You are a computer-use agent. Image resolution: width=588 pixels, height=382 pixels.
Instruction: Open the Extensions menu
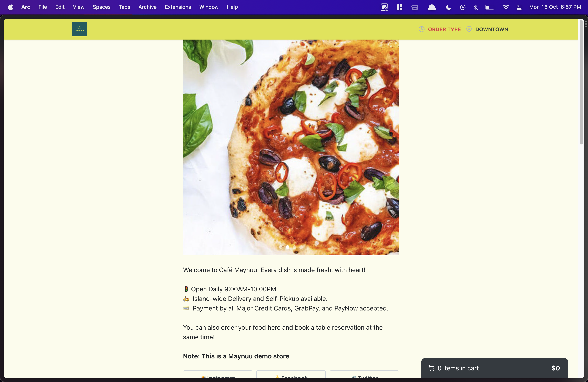178,7
